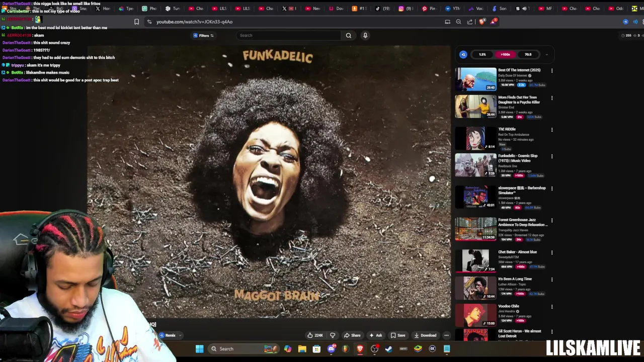Switch to the TikTok browser tab
The image size is (644, 362).
point(383,9)
